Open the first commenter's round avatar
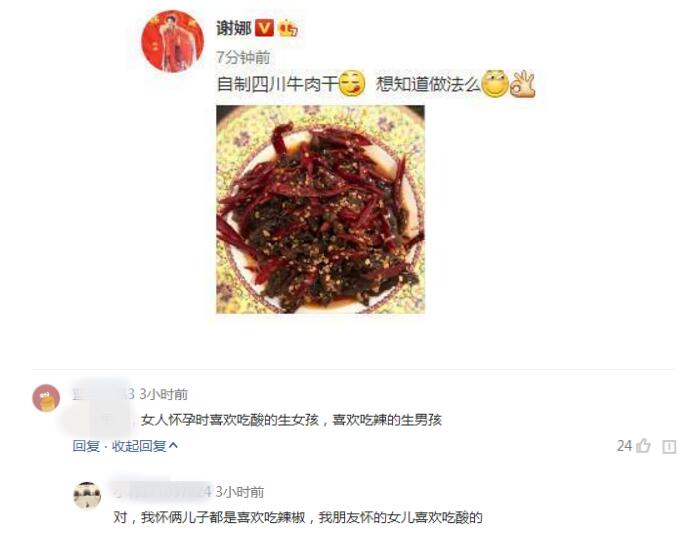 click(46, 398)
